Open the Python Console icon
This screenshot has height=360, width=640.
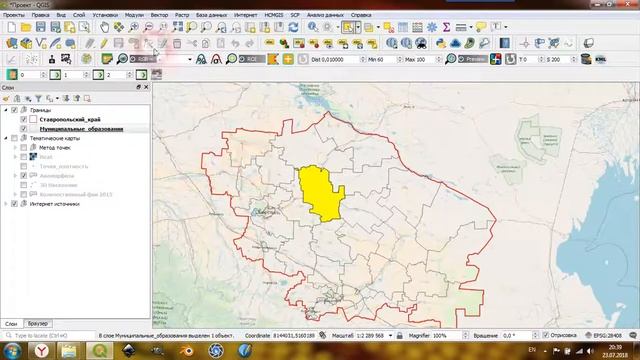point(441,43)
